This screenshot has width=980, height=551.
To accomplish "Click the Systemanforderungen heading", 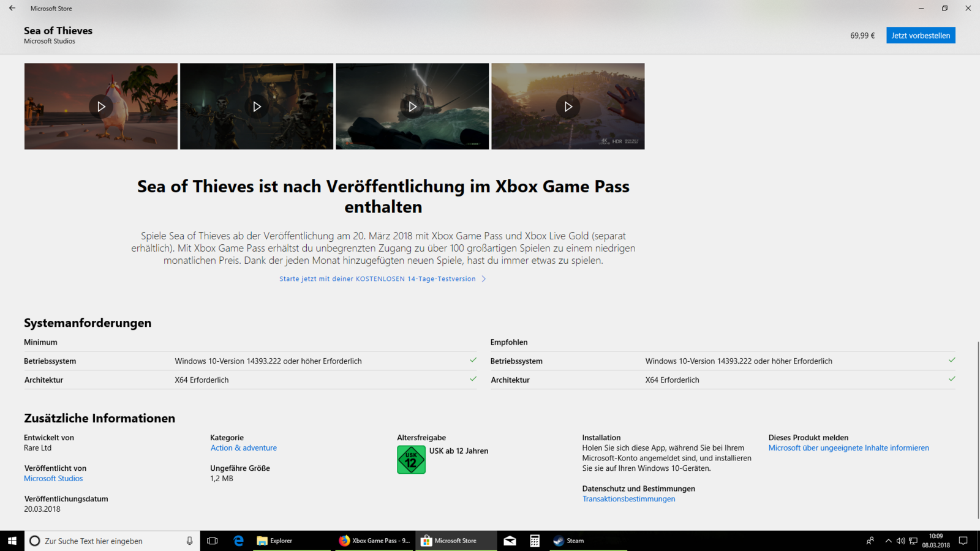I will click(x=88, y=323).
